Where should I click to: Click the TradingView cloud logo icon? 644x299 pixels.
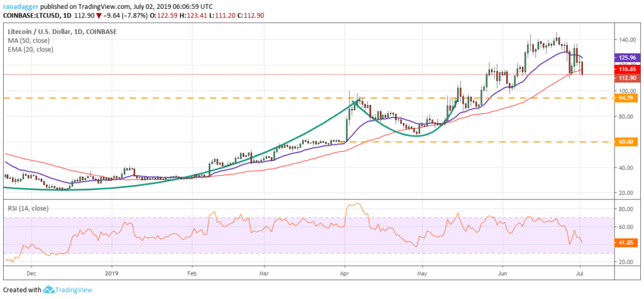tap(49, 290)
